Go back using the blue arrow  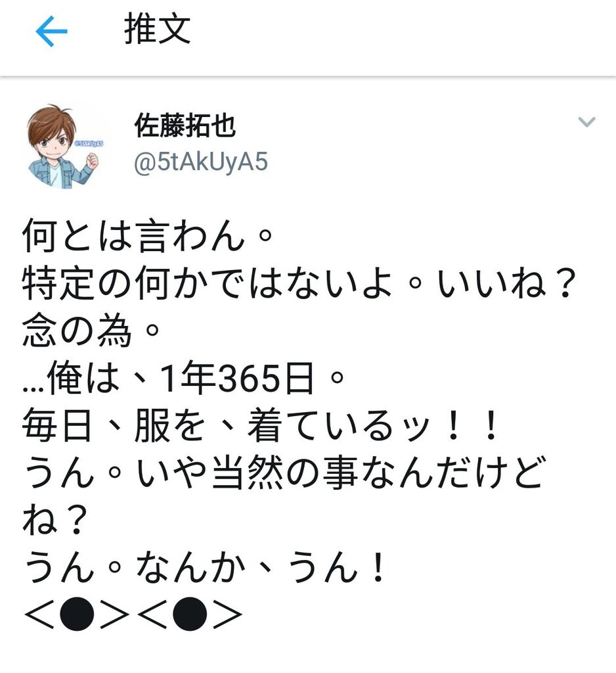(51, 31)
